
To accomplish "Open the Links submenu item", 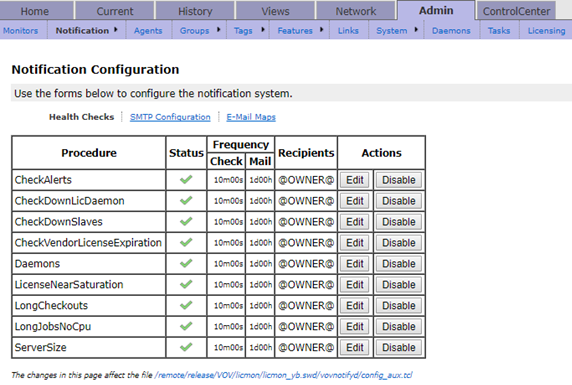I will coord(348,31).
